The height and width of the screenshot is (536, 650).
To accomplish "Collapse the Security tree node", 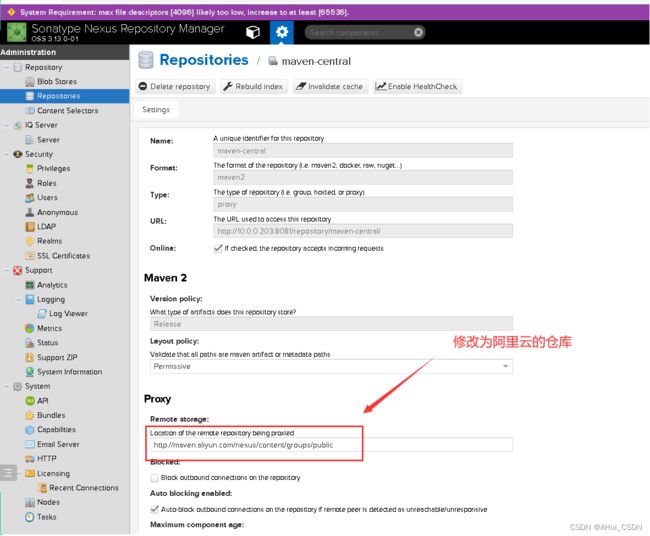I will click(x=6, y=154).
